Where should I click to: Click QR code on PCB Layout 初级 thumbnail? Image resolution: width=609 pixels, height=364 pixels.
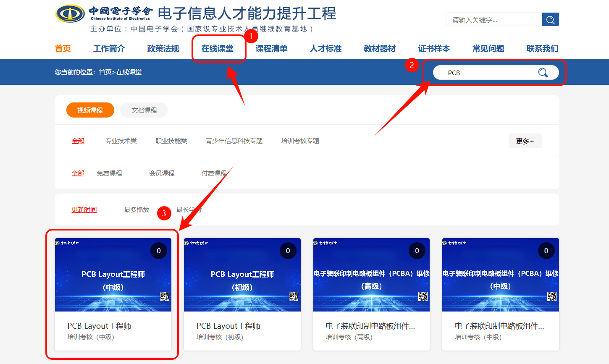point(294,297)
